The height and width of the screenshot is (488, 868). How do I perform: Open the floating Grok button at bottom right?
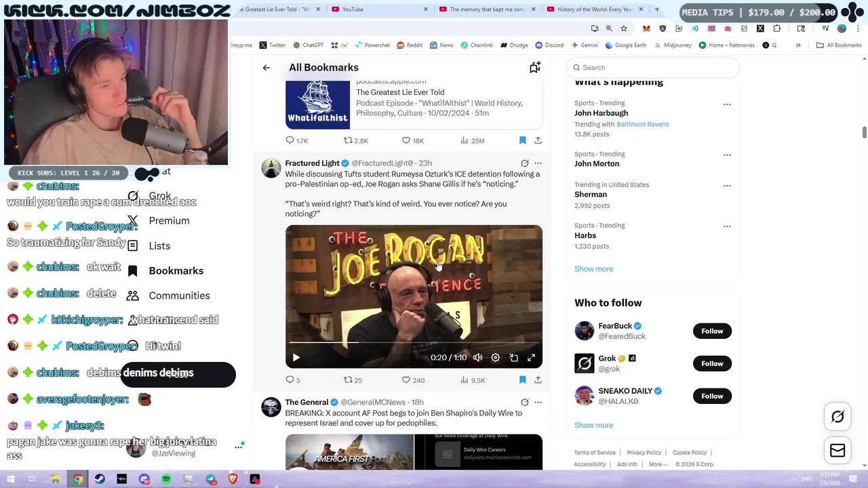pyautogui.click(x=837, y=417)
